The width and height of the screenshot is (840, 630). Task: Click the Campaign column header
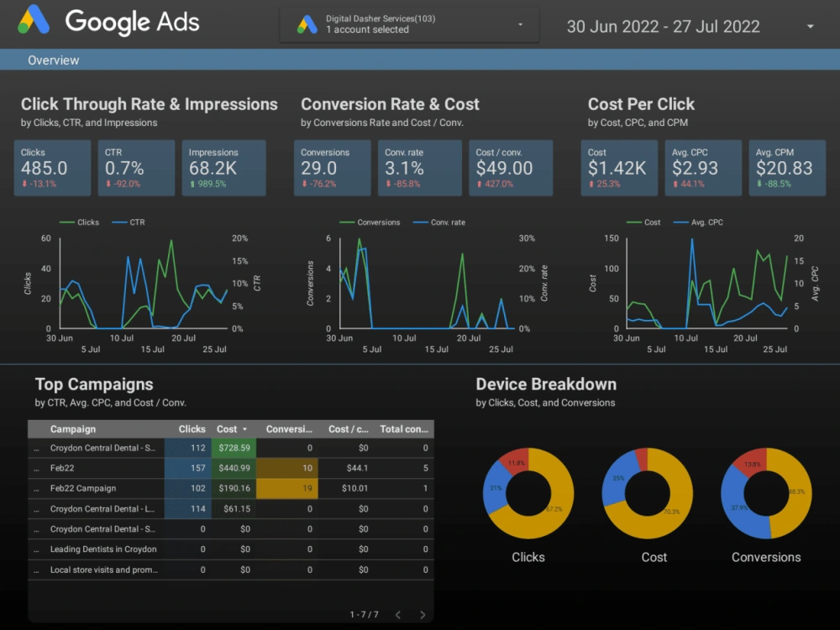point(73,429)
